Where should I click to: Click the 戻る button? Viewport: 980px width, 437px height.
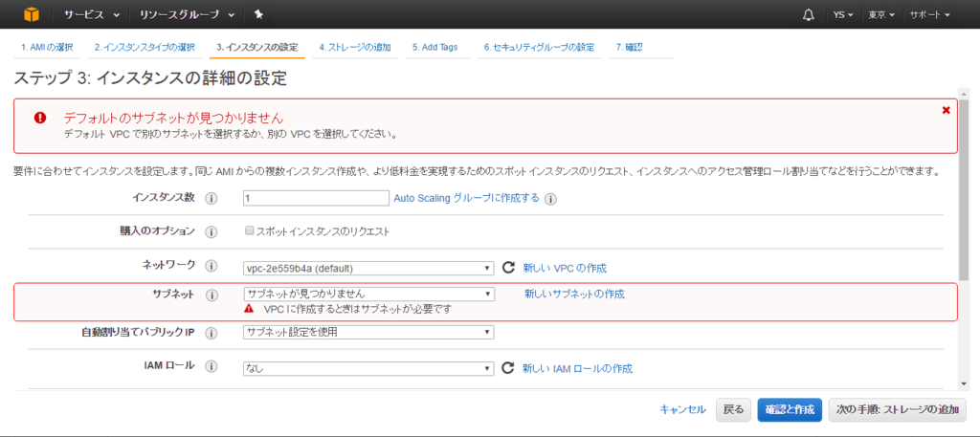733,410
